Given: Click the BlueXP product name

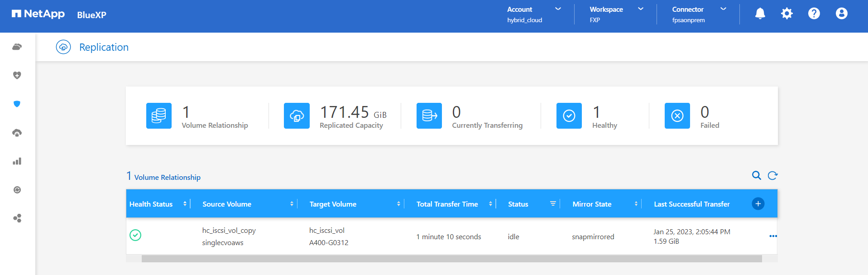Looking at the screenshot, I should point(91,15).
